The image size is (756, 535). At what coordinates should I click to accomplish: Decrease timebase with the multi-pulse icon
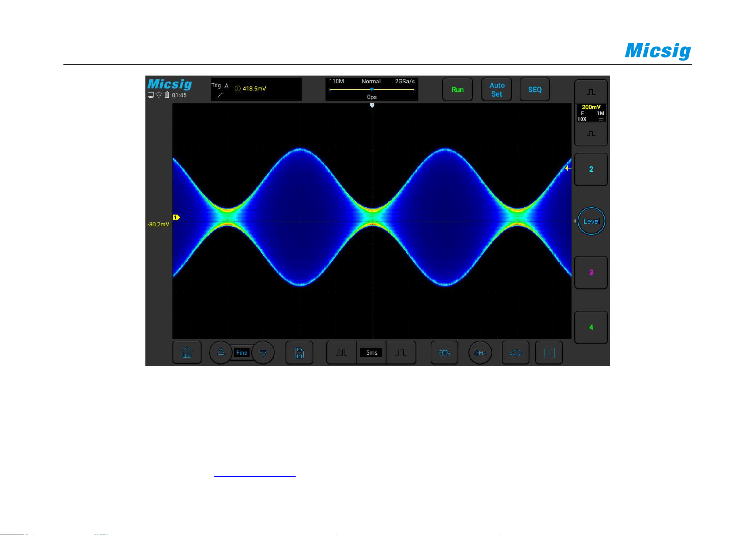tap(341, 353)
